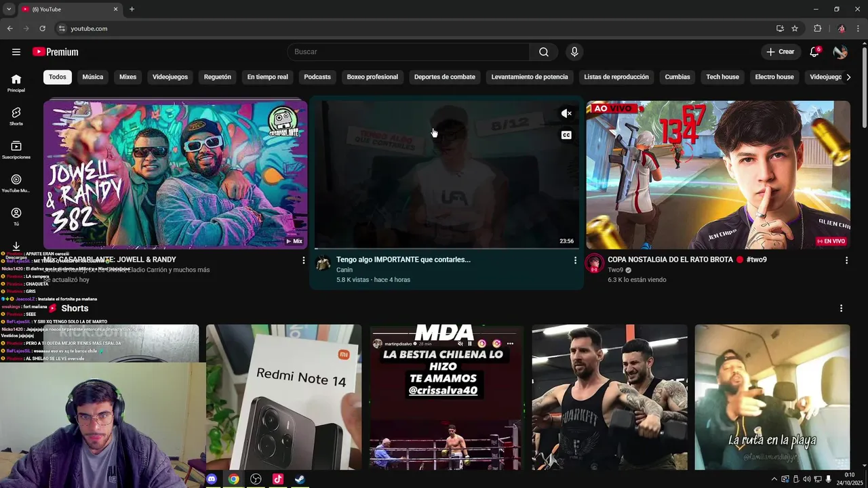
Task: Select the Mixes filter chip
Action: pos(128,77)
